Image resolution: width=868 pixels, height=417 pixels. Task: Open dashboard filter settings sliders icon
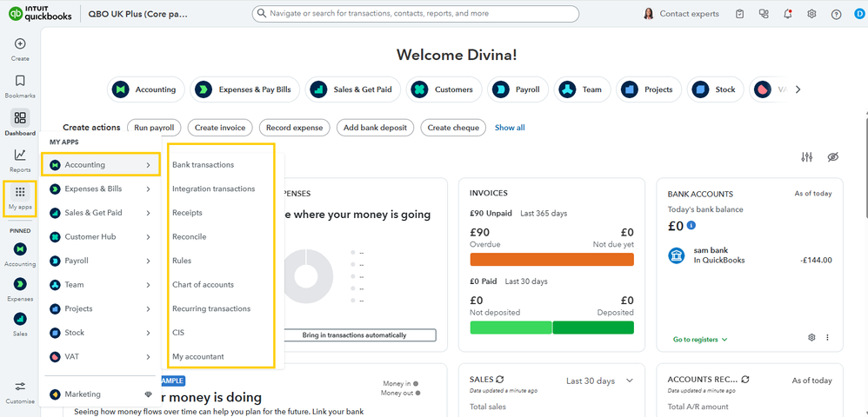(x=806, y=157)
